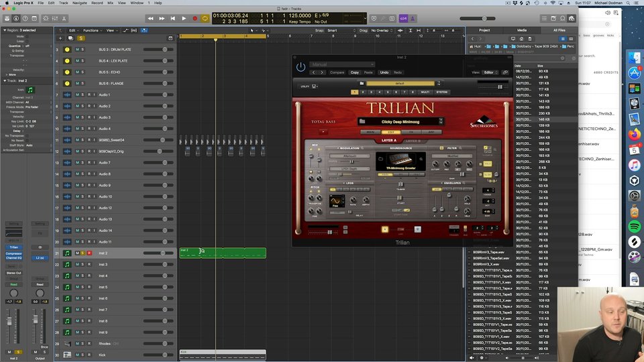Open the List Editors button

544,19
